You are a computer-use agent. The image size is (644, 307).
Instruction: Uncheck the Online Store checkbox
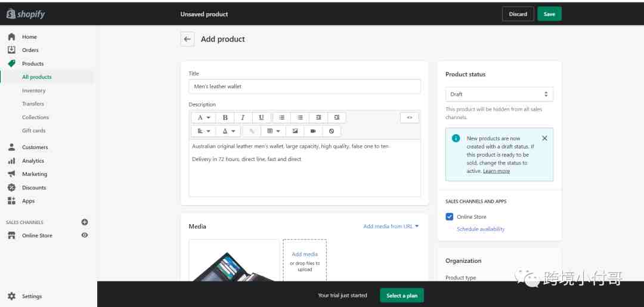coord(450,217)
